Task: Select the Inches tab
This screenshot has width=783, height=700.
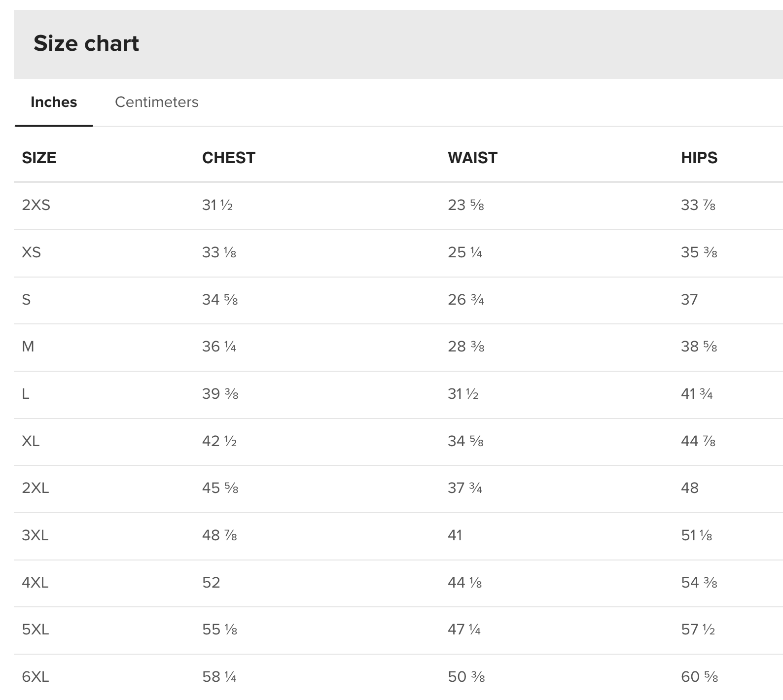Action: click(54, 102)
